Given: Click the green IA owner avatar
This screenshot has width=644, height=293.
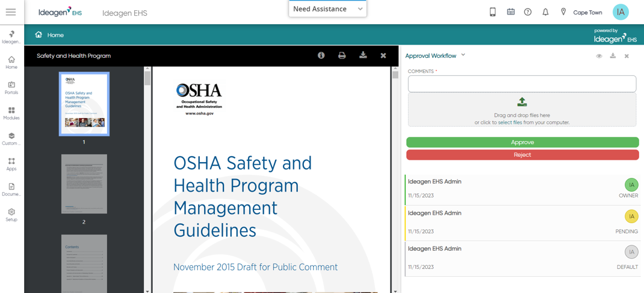Looking at the screenshot, I should click(x=632, y=185).
